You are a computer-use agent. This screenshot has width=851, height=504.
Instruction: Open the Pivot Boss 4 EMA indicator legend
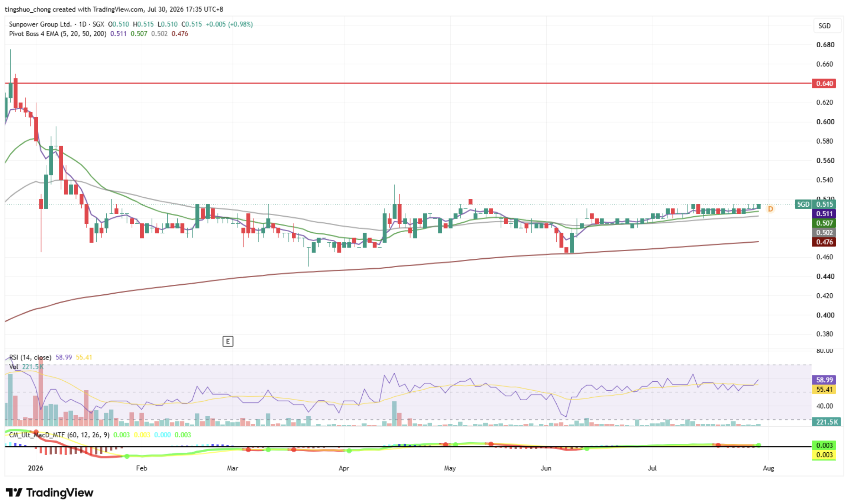(58, 34)
